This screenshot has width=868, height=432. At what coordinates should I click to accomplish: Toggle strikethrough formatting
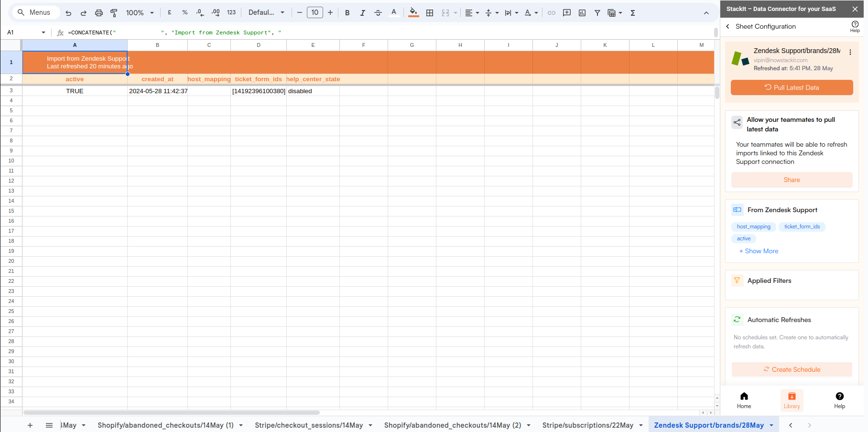(378, 13)
